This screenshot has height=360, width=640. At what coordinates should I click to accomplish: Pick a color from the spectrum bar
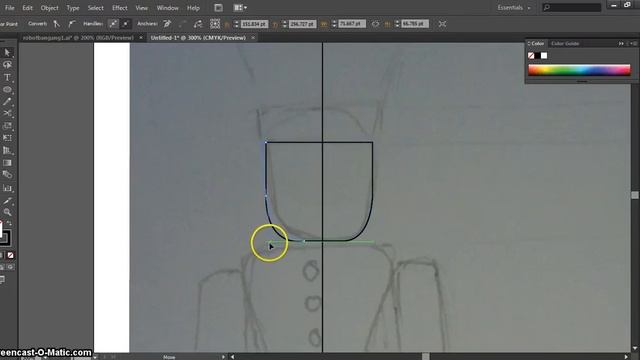[579, 70]
